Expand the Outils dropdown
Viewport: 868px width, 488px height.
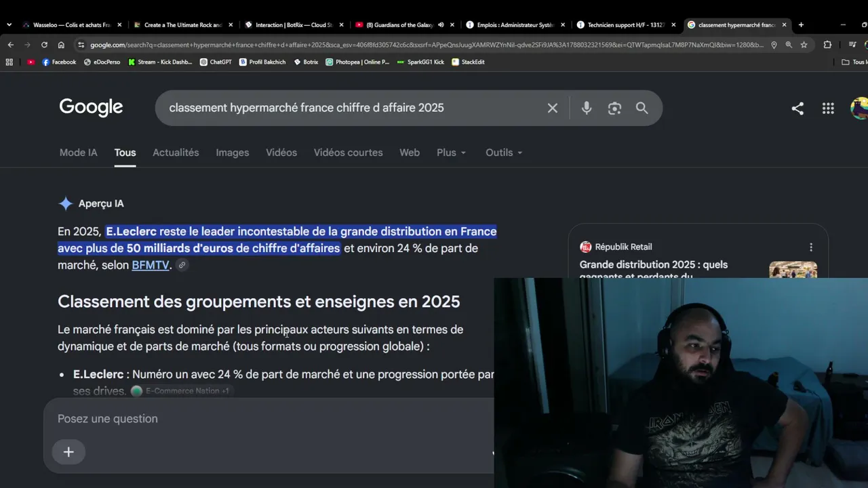coord(505,152)
